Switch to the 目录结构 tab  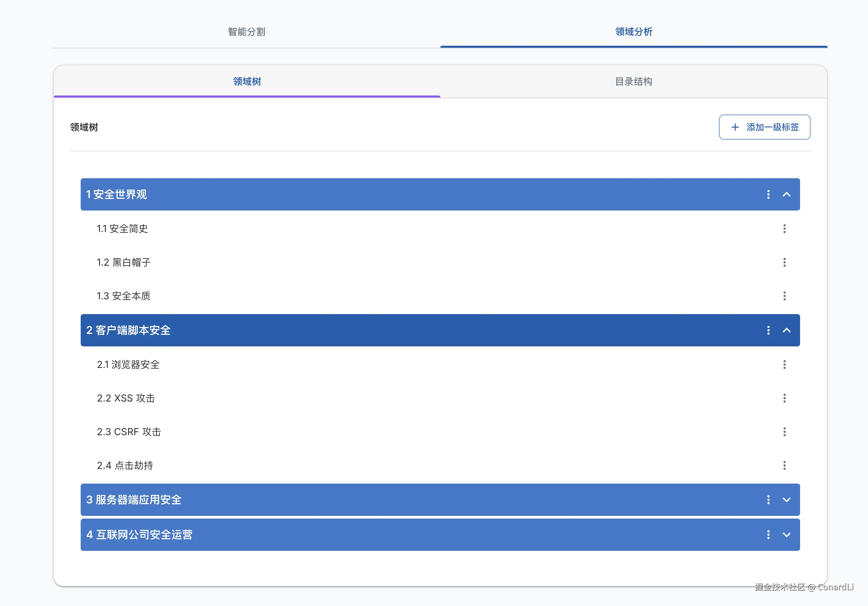[x=633, y=81]
